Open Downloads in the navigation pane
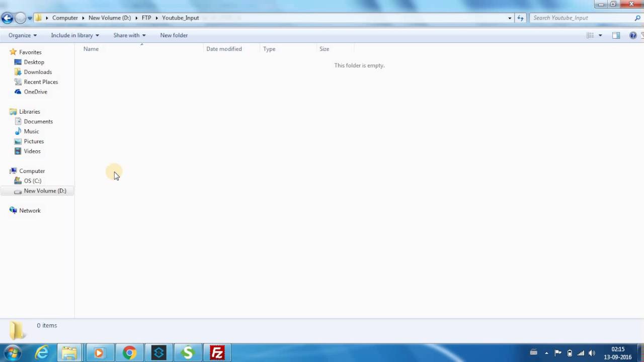 click(x=38, y=72)
